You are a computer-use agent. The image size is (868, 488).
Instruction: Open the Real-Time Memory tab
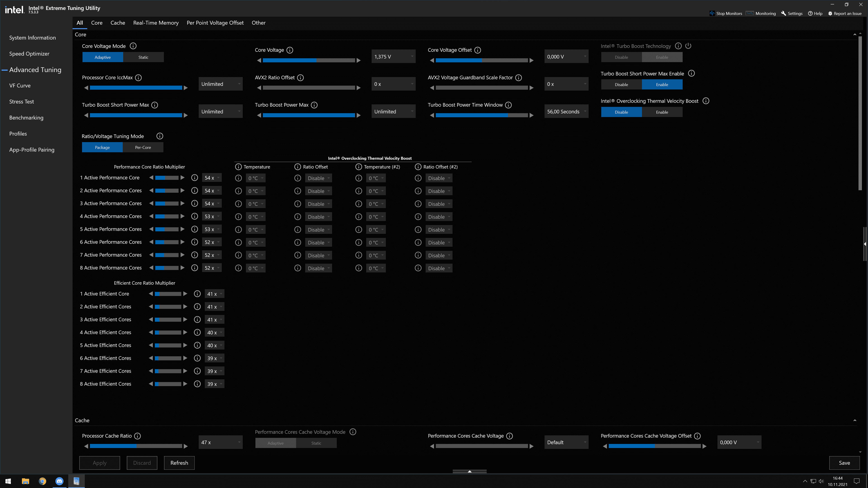coord(156,23)
